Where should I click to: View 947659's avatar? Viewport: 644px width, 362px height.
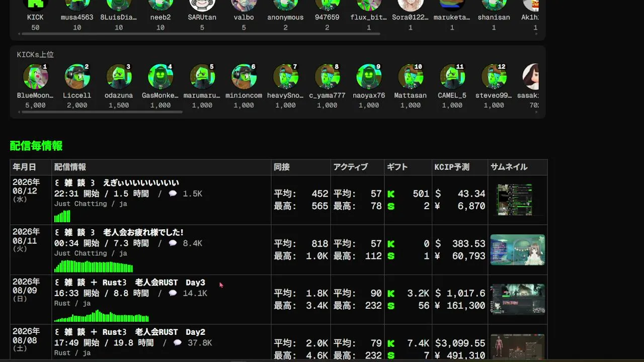(x=327, y=5)
